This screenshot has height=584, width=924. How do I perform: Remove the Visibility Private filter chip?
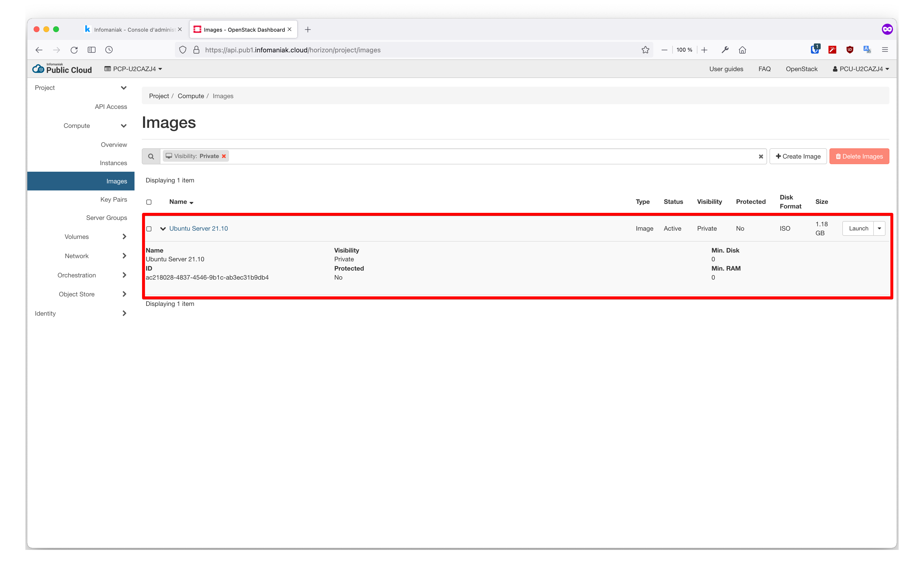[x=224, y=156]
